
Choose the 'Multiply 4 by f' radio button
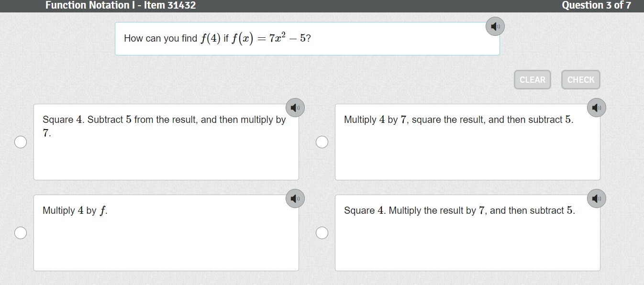pos(21,233)
